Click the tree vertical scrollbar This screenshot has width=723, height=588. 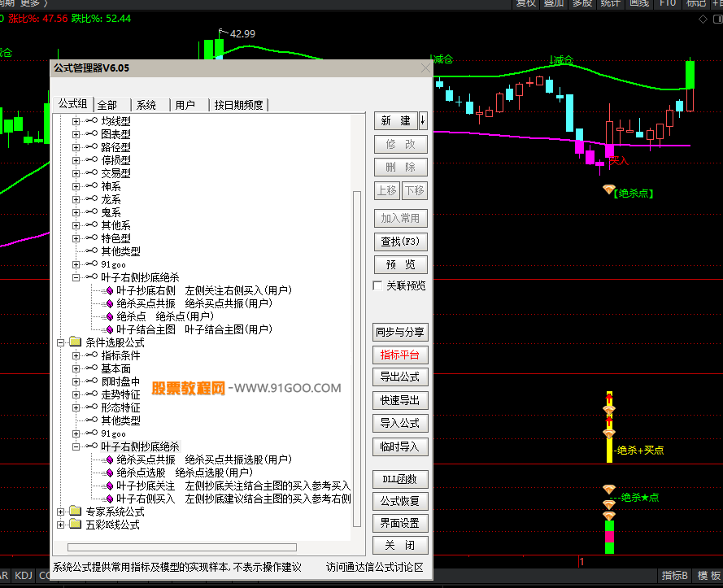coord(356,359)
